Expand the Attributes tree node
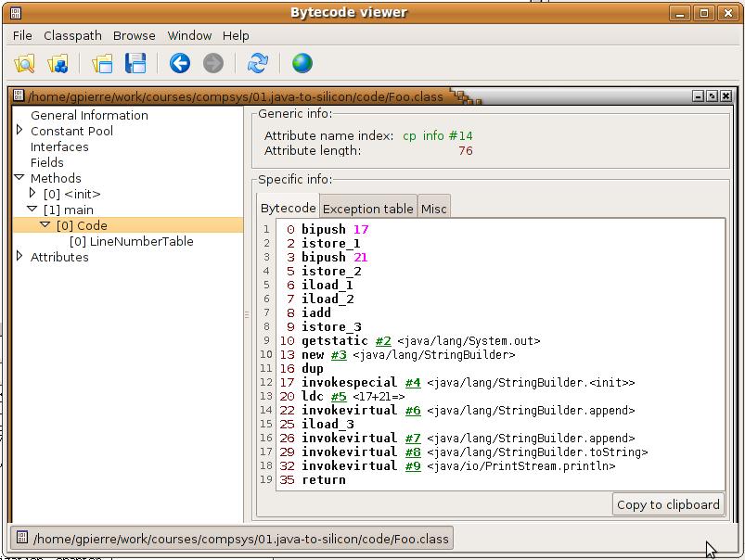 click(x=19, y=256)
